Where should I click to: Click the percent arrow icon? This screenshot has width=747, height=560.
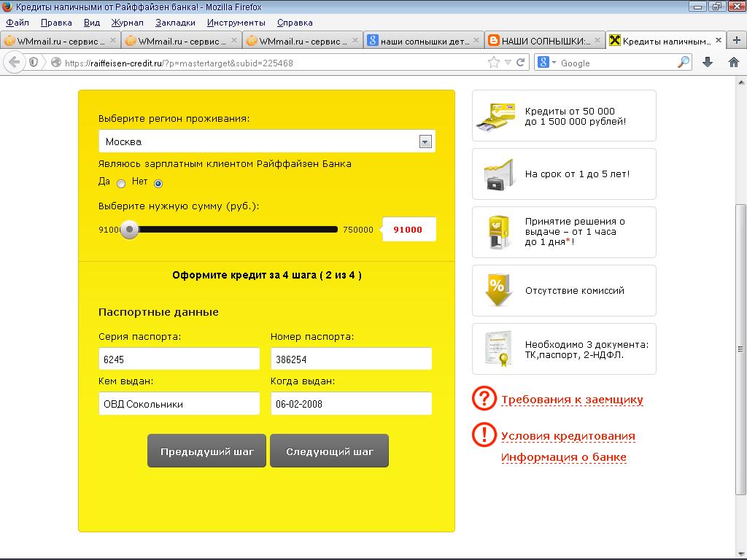click(x=498, y=290)
